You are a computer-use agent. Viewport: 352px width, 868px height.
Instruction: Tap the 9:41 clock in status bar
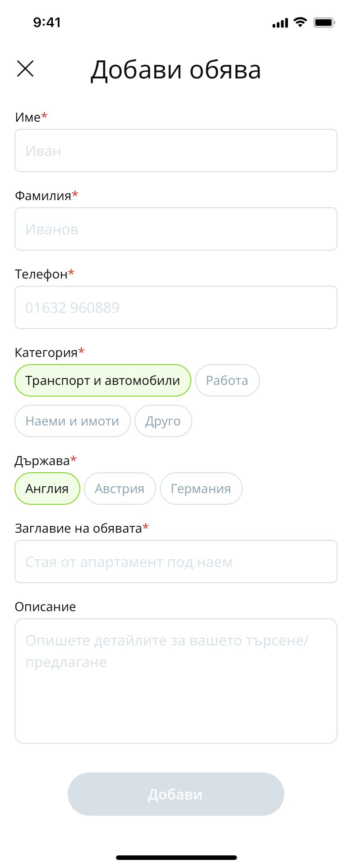pyautogui.click(x=47, y=22)
